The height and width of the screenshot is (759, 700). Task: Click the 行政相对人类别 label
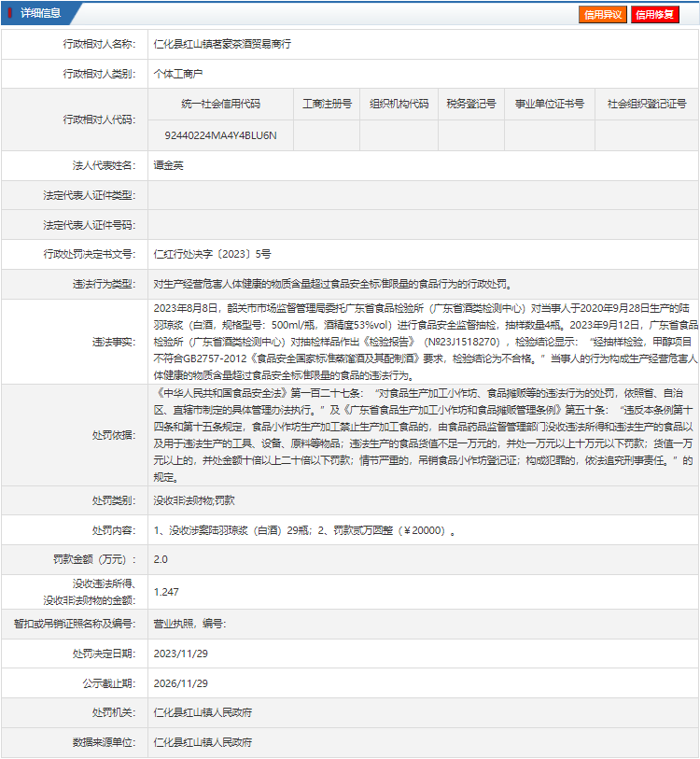(x=99, y=74)
